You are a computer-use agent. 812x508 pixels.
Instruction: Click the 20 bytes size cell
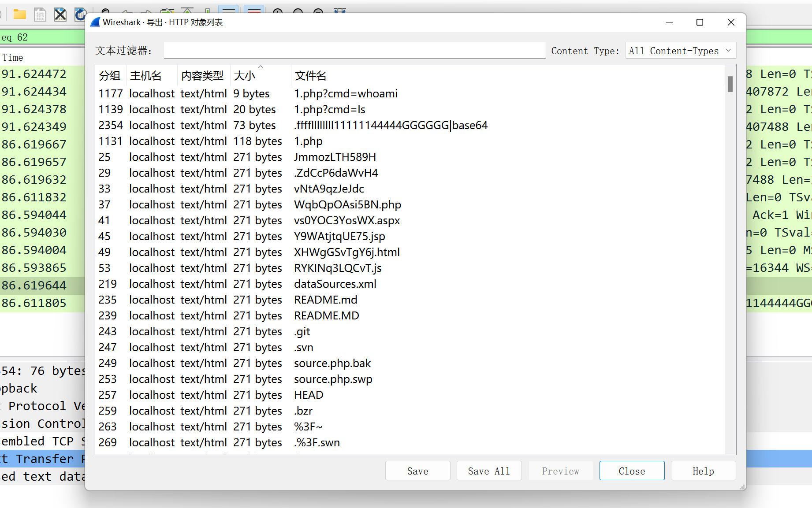point(254,109)
